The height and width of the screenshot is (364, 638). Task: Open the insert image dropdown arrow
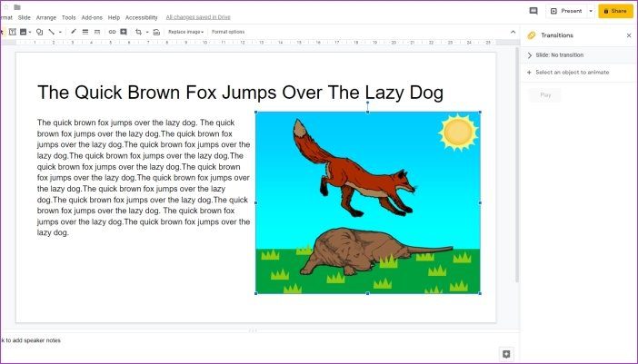30,32
